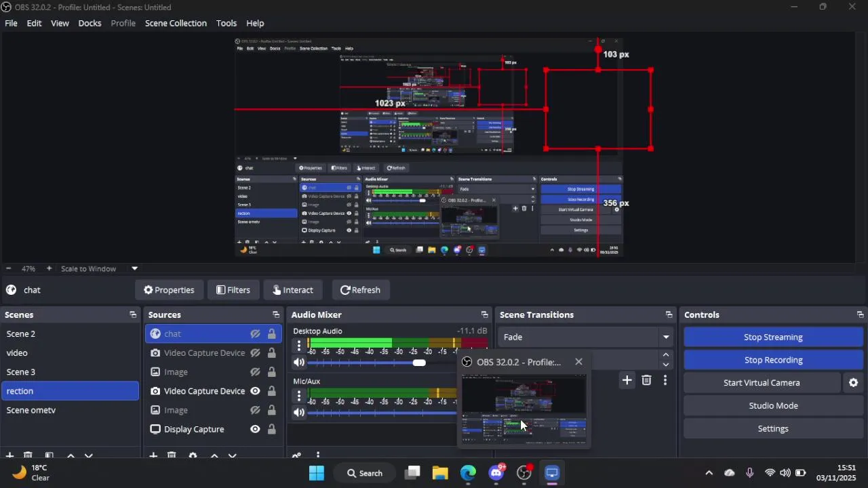Show the first Image source
This screenshot has height=488, width=868.
tap(255, 372)
